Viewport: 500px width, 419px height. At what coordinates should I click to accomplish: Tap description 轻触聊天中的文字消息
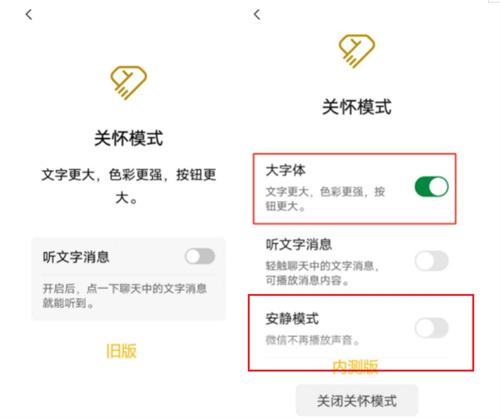[x=322, y=266]
